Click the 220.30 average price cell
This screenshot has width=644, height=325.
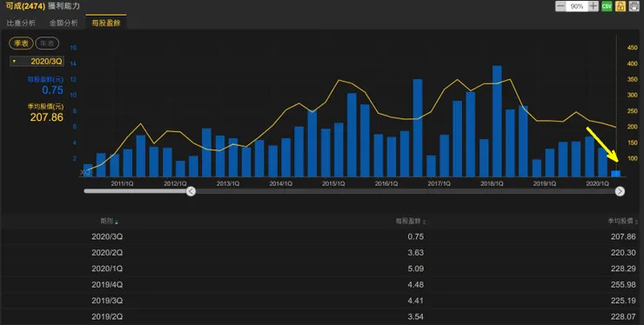tap(623, 253)
